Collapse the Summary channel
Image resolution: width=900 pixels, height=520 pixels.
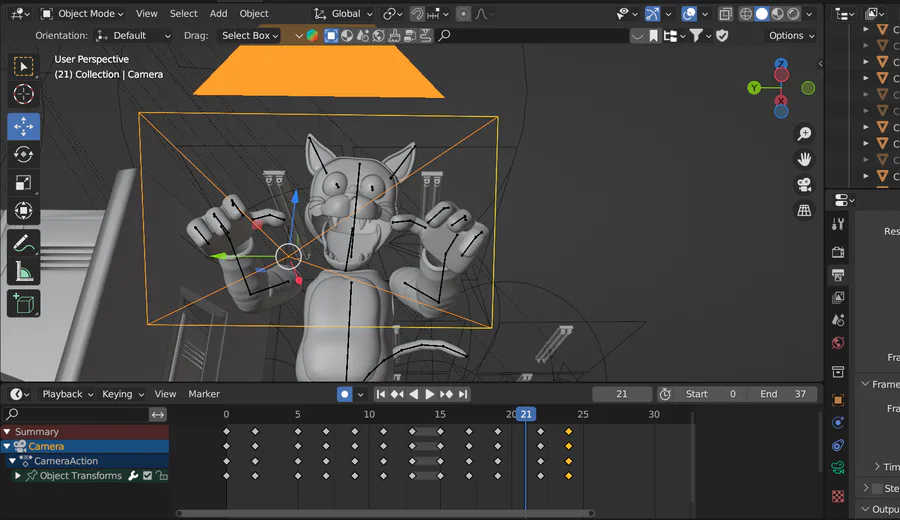tap(7, 432)
